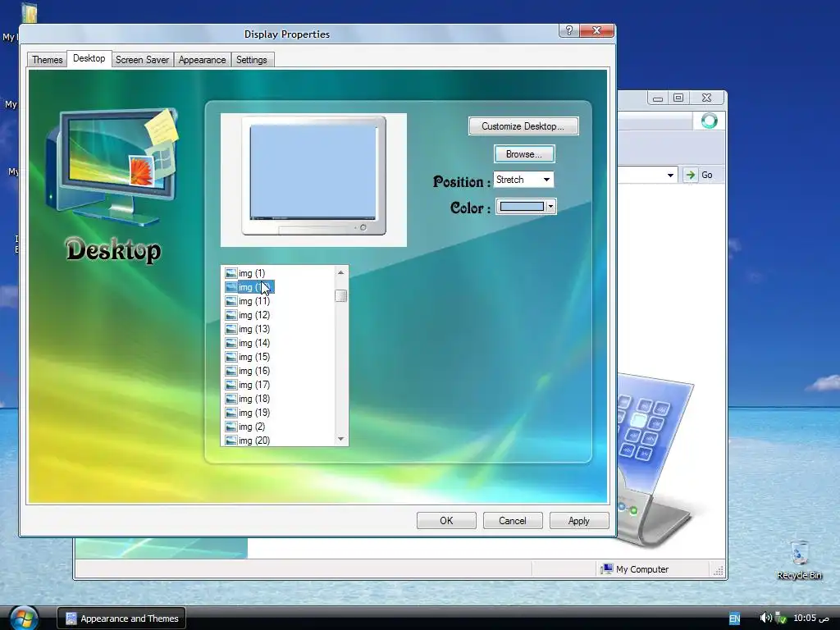
Task: Close the Display Properties dialog
Action: pyautogui.click(x=597, y=30)
